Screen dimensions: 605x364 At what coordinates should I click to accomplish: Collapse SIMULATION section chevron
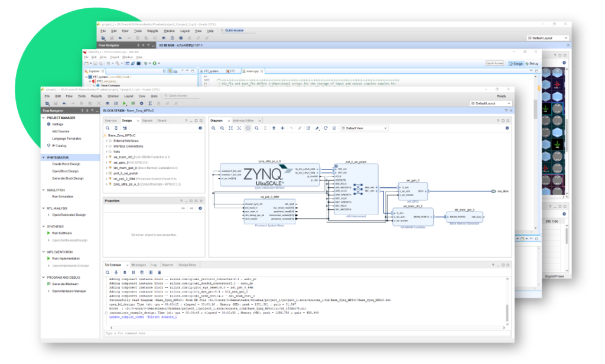(44, 190)
